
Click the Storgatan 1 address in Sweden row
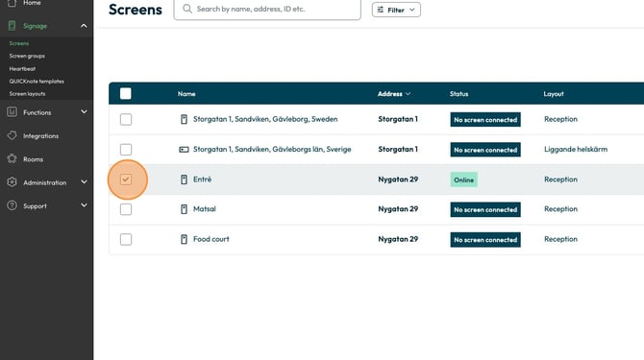398,119
